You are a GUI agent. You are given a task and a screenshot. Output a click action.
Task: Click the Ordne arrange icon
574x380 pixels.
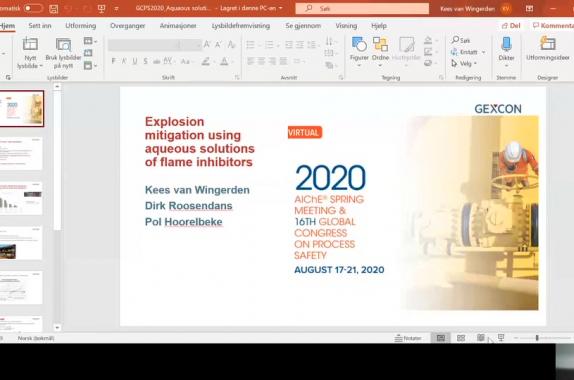coord(380,45)
